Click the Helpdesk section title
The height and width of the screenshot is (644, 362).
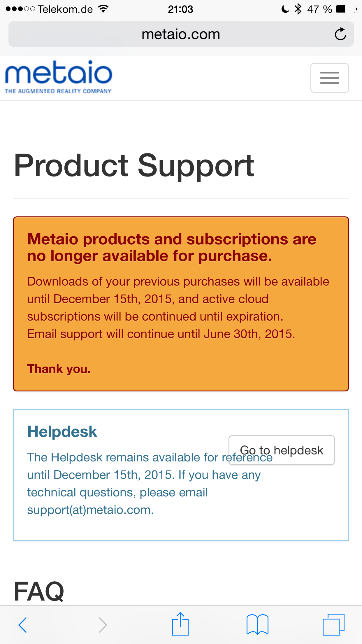coord(62,432)
